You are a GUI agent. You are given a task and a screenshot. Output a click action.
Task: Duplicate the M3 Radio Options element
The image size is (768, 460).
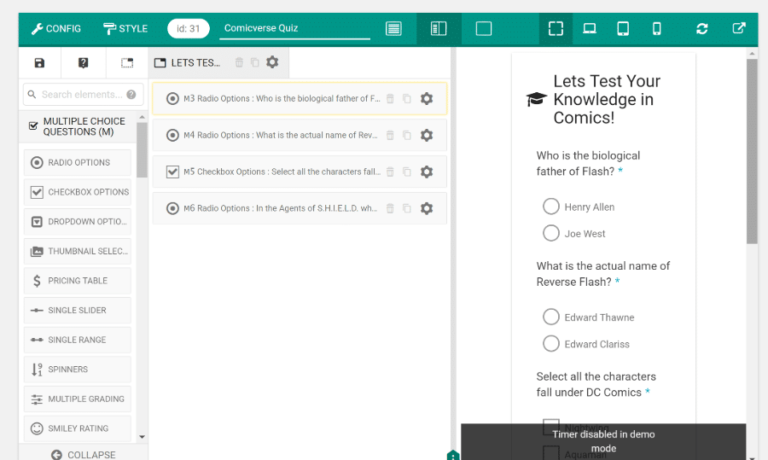pos(407,98)
